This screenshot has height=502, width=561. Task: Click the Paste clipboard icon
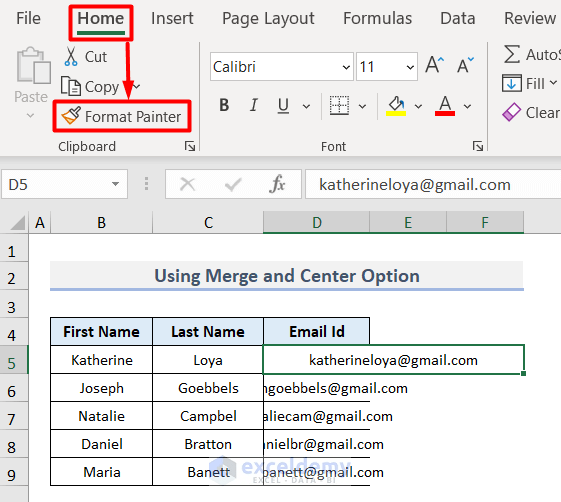coord(33,66)
